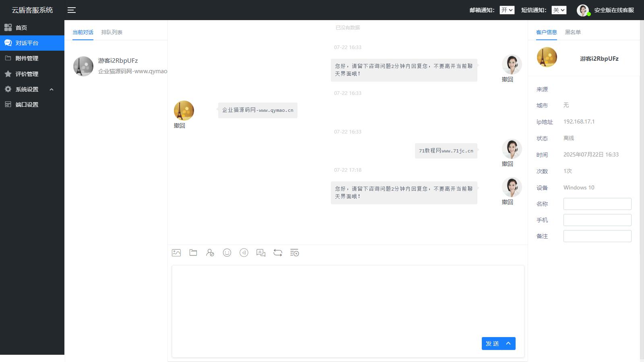Click the transfer conversation arrows icon
This screenshot has width=644, height=362.
click(278, 253)
